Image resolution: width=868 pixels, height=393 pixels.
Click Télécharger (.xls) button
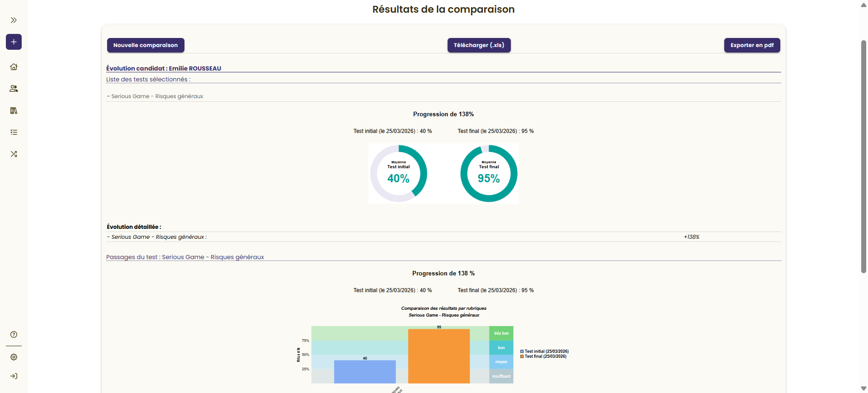click(x=479, y=45)
